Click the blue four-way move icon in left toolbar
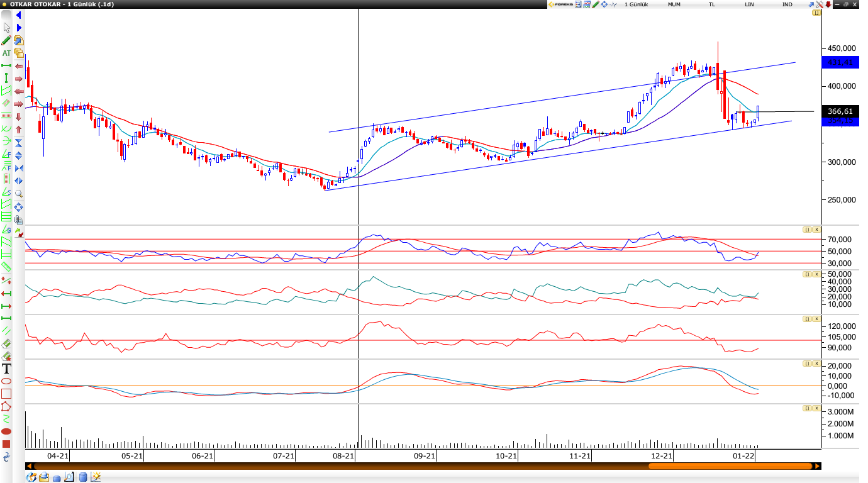Image resolution: width=868 pixels, height=483 pixels. (18, 206)
